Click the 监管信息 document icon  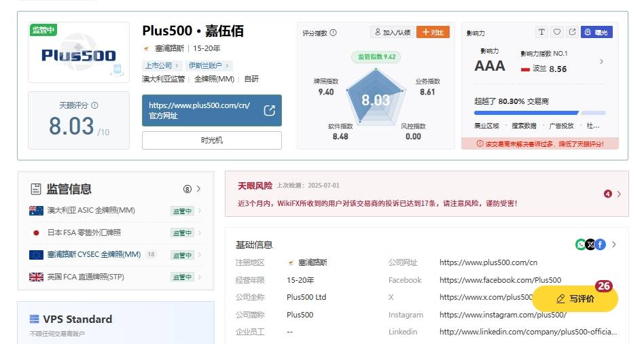point(36,189)
